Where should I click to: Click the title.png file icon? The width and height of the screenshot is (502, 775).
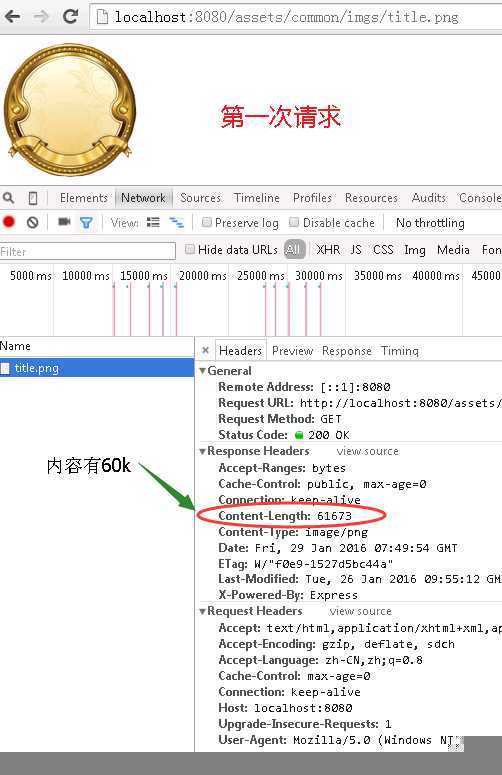click(x=5, y=368)
